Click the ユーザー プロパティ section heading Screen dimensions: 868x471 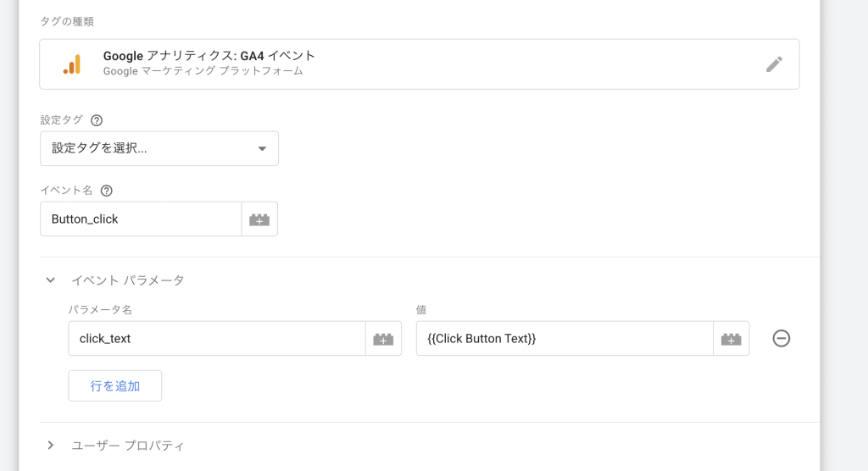point(127,446)
